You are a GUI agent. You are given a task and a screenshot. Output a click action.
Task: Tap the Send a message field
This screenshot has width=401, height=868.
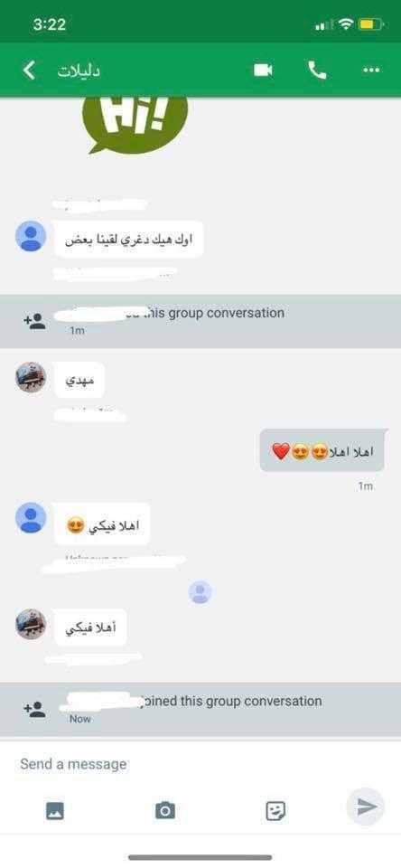coord(182,764)
